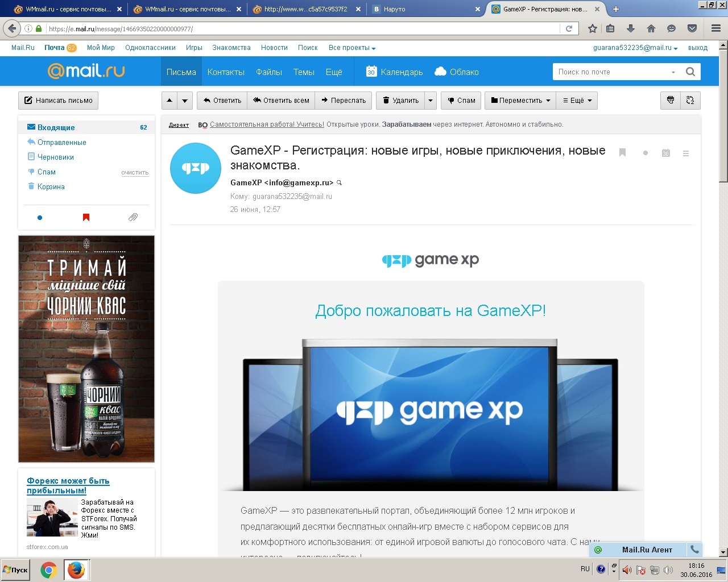Image resolution: width=728 pixels, height=582 pixels.
Task: Click the Ответить button
Action: pos(222,101)
